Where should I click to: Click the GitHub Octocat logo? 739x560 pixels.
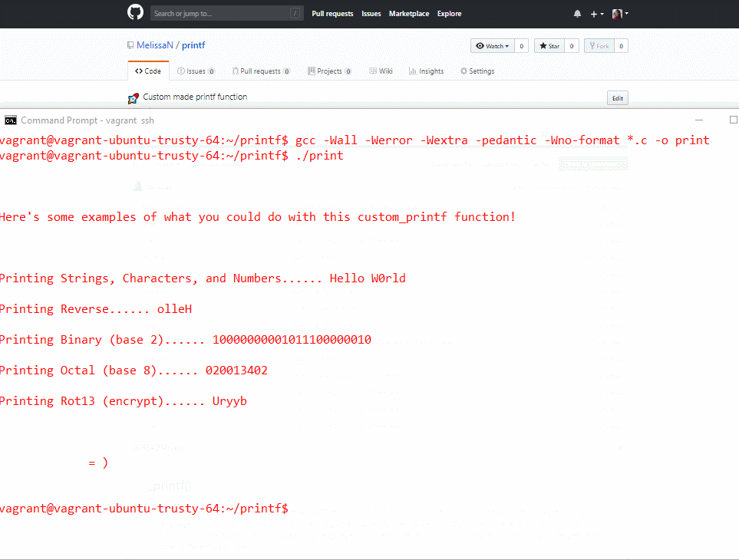pyautogui.click(x=135, y=13)
